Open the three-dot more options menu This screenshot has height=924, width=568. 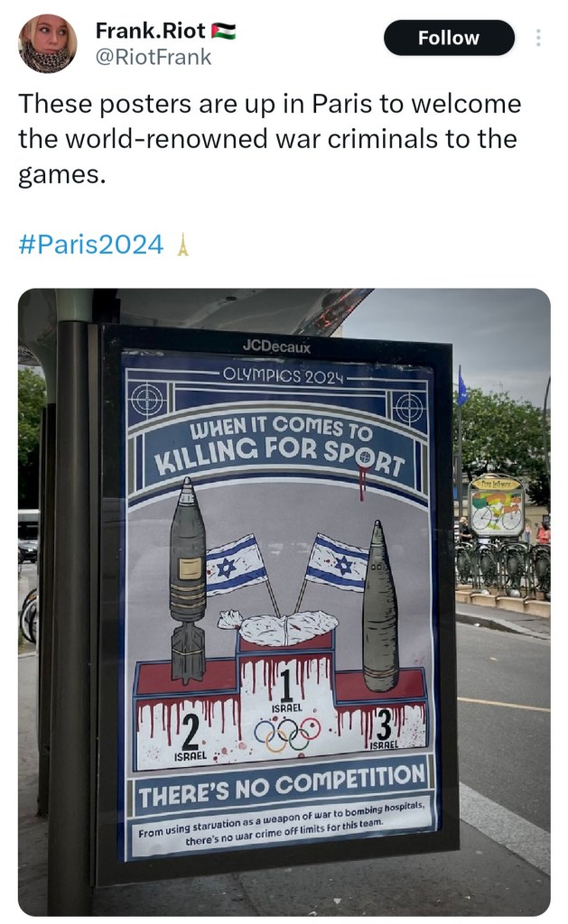(538, 38)
